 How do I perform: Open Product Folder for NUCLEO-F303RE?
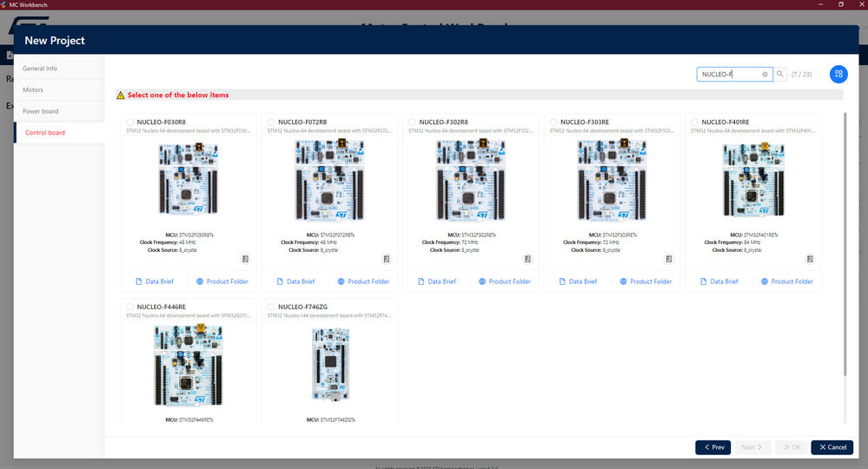pyautogui.click(x=646, y=281)
